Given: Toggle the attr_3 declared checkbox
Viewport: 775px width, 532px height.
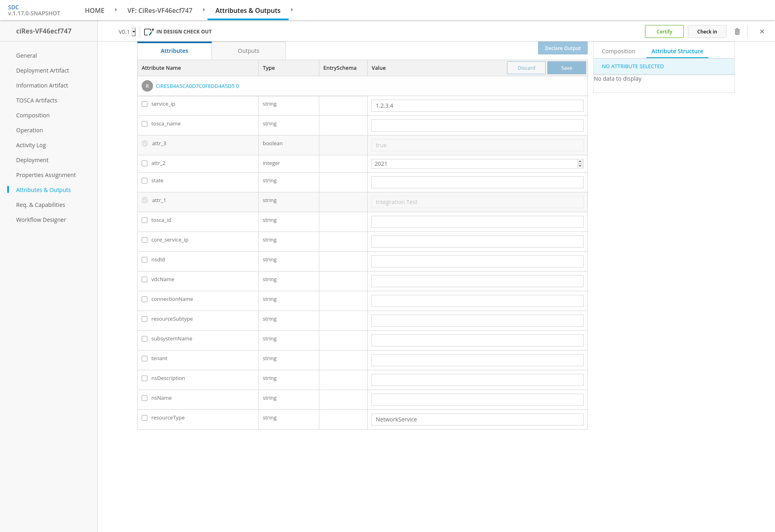Looking at the screenshot, I should [x=145, y=144].
